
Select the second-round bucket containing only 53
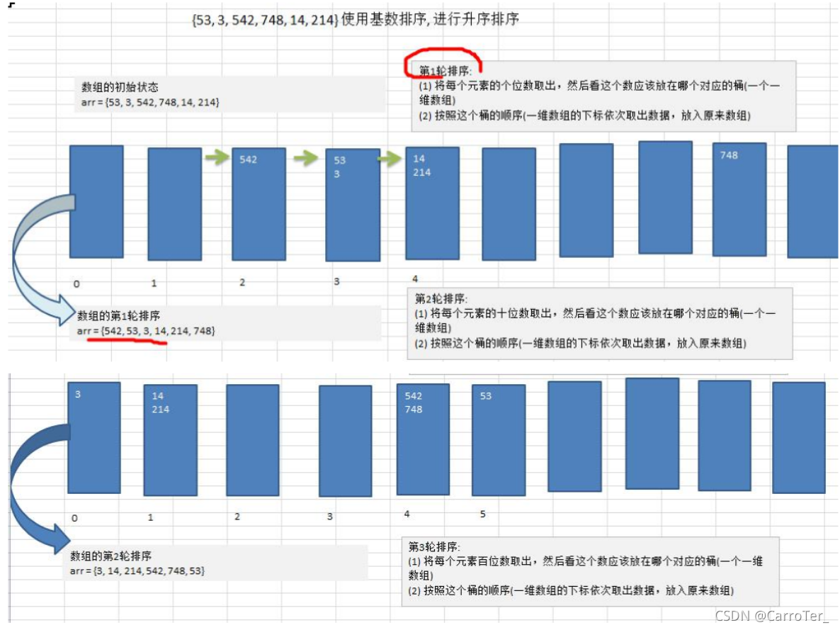point(499,440)
